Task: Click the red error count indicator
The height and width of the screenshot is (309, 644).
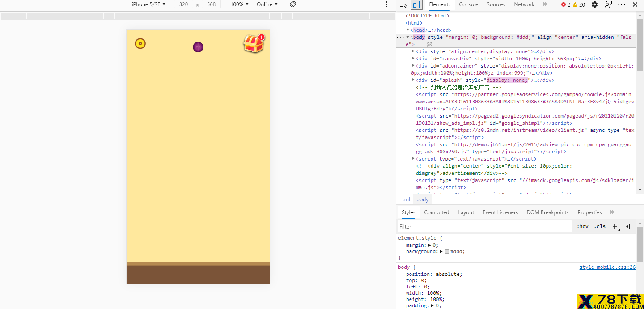Action: (566, 4)
